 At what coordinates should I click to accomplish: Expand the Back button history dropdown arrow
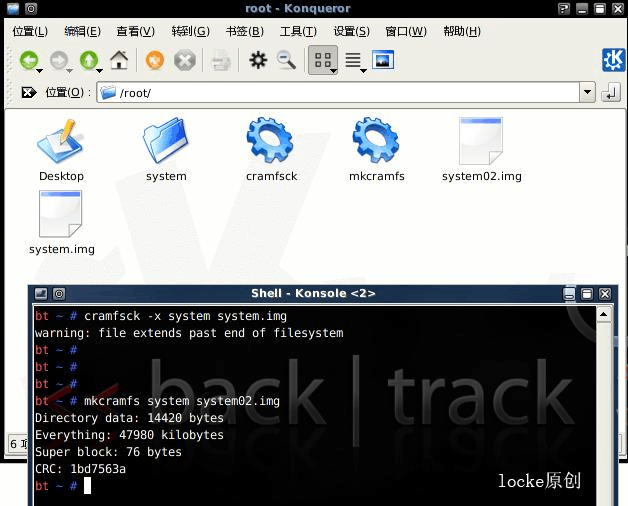(x=40, y=71)
